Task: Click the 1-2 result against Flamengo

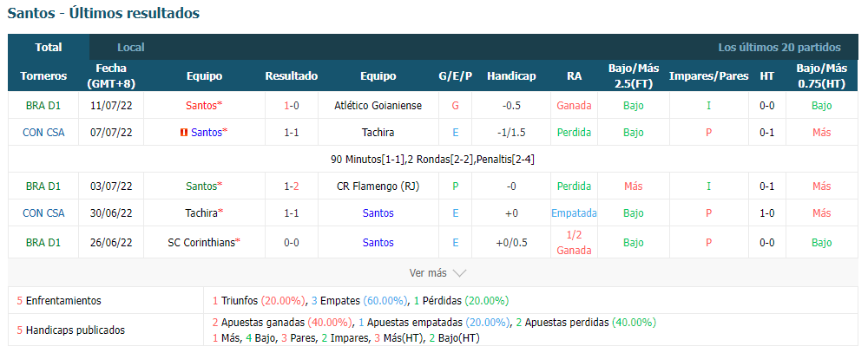Action: tap(291, 186)
